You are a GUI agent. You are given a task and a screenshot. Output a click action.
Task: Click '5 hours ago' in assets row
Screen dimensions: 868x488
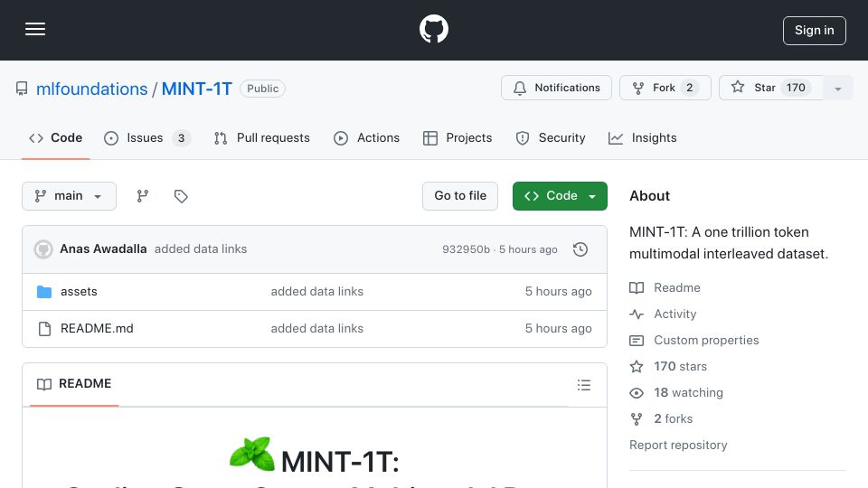558,292
